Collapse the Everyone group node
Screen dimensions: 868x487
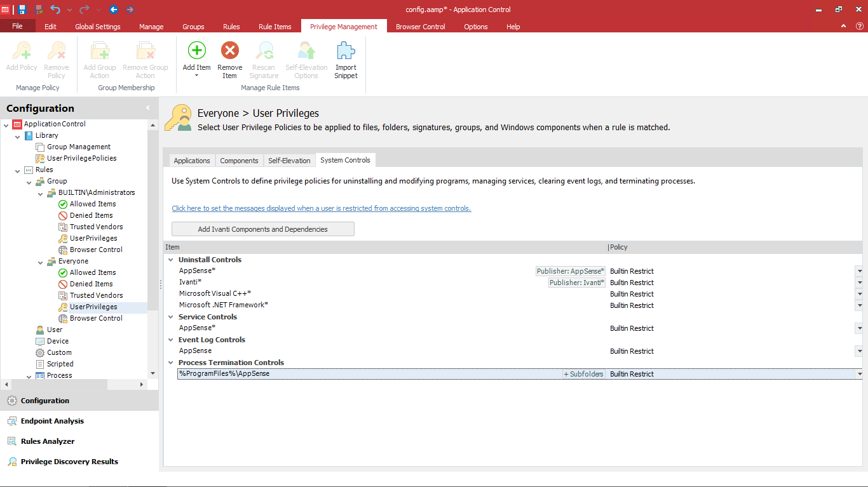(x=40, y=262)
